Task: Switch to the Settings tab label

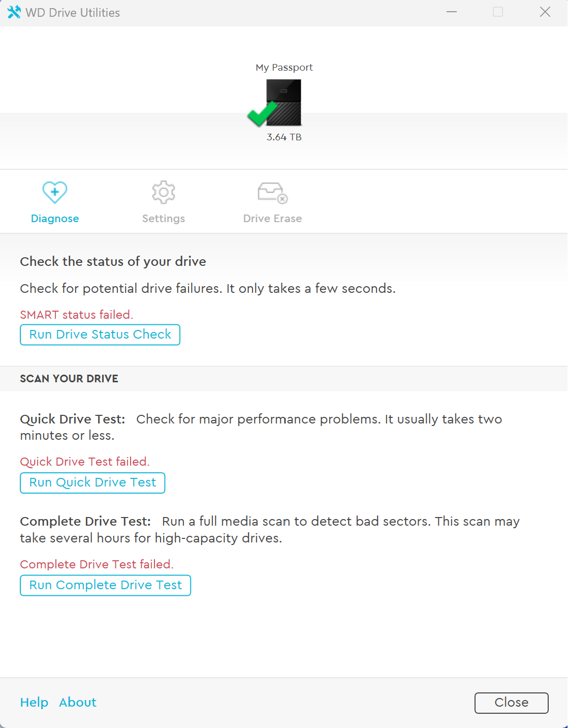Action: [x=164, y=219]
